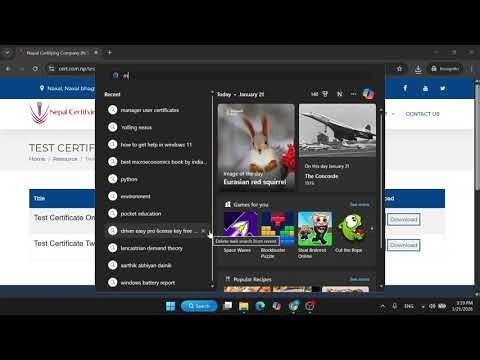
Task: Open the tab actions button in Edge
Action: tap(7, 53)
